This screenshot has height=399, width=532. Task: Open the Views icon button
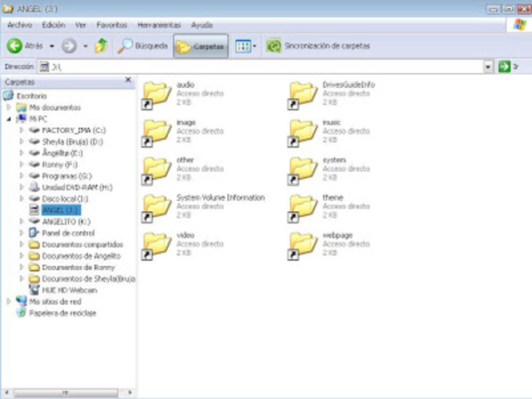tap(243, 47)
